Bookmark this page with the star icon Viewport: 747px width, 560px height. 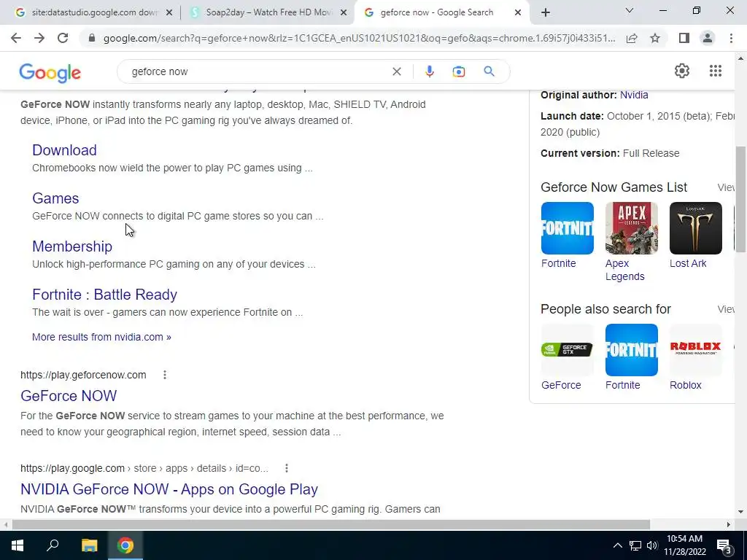655,38
